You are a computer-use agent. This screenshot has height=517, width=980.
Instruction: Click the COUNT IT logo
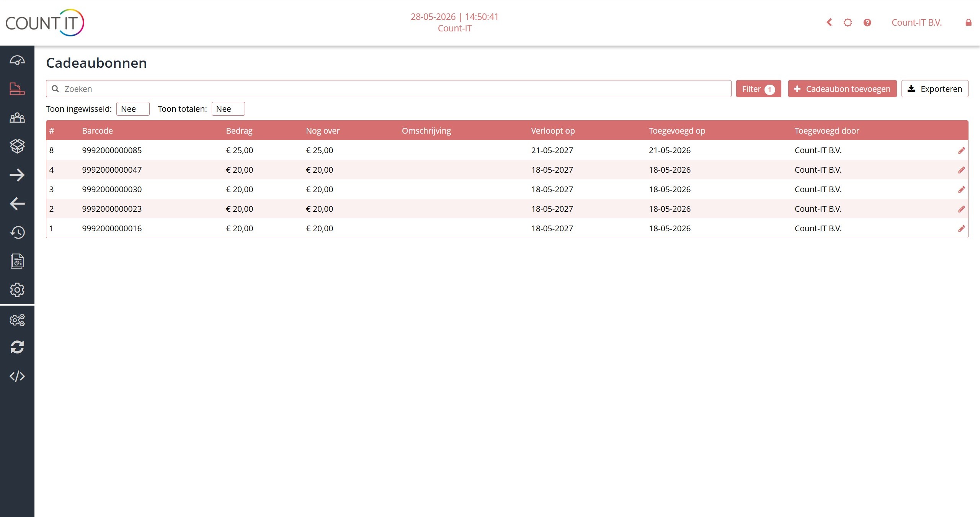pos(45,23)
